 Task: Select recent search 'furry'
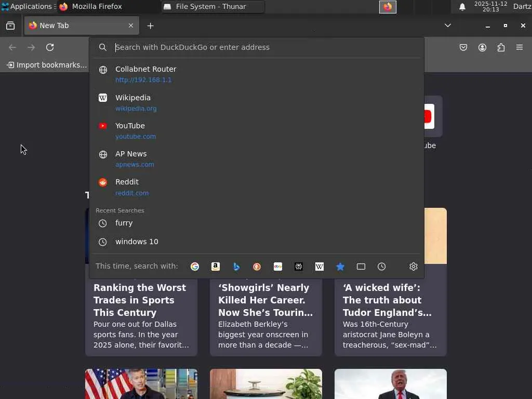pos(257,223)
